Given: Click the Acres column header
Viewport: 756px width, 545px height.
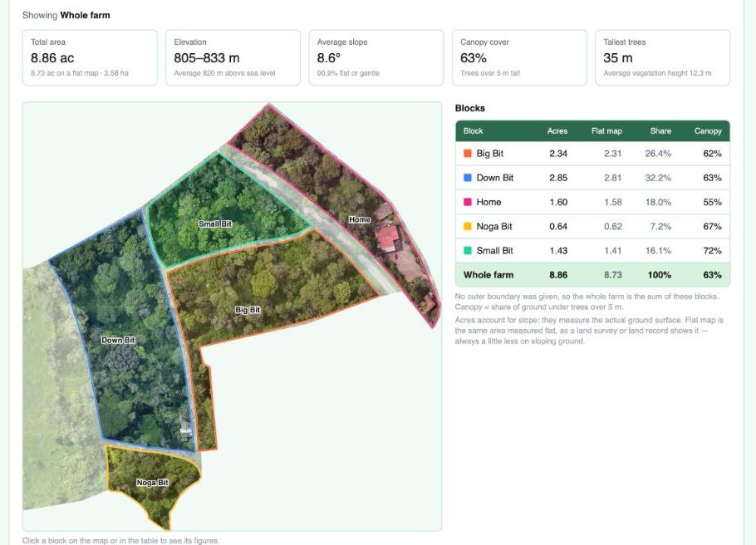Looking at the screenshot, I should click(557, 130).
